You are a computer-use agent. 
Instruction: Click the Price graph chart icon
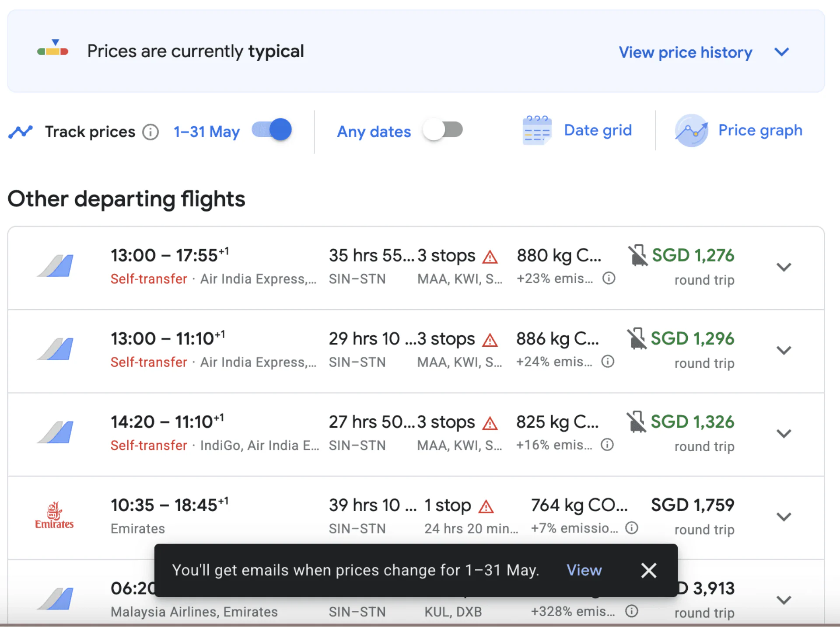pyautogui.click(x=691, y=130)
